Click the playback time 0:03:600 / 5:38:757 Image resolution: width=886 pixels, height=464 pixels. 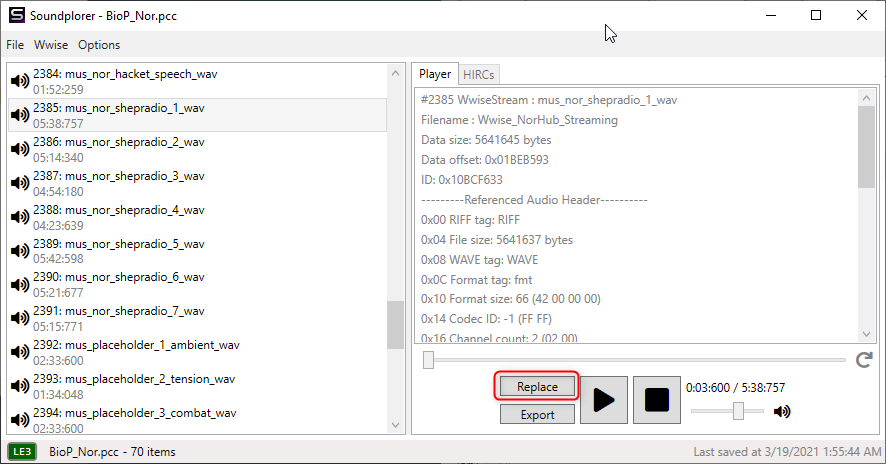[x=735, y=388]
